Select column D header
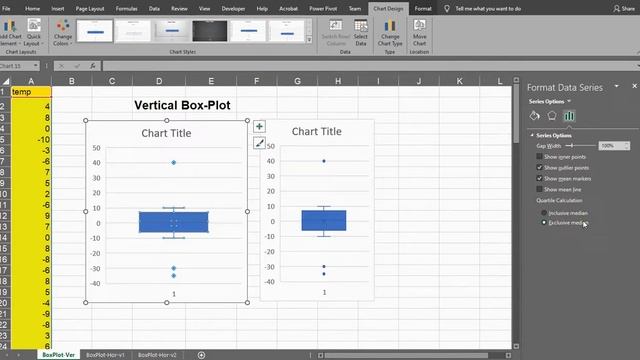This screenshot has width=640, height=360. (x=159, y=81)
